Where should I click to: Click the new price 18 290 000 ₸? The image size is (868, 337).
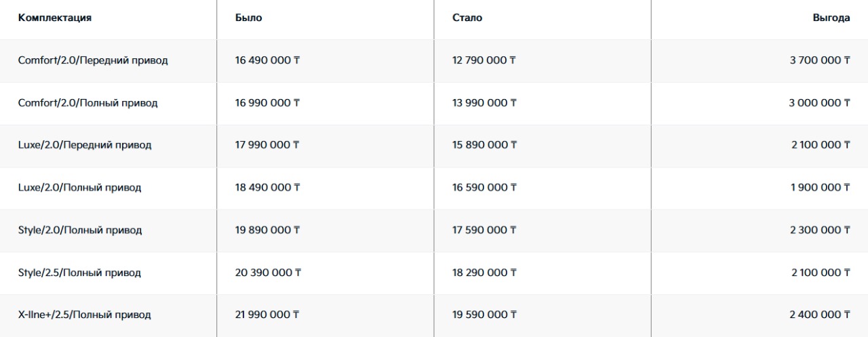point(484,273)
